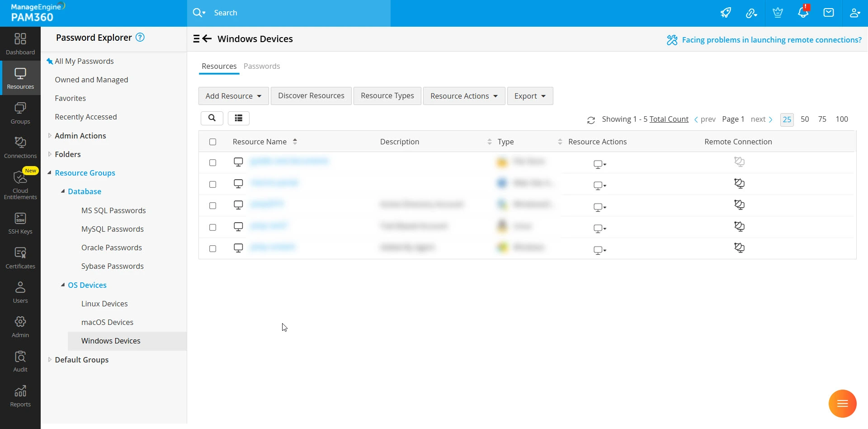Select the header checkbox to choose all resources
Screen dimensions: 868x429
tap(213, 142)
